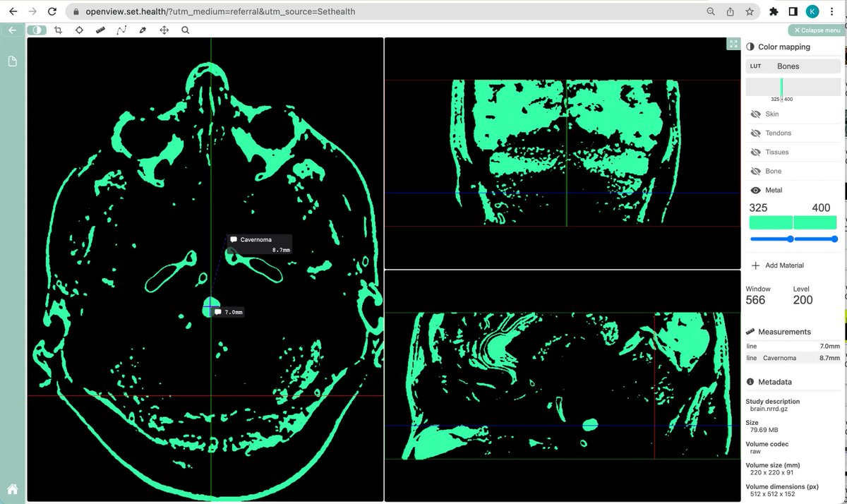Activate the pan/move tool
The image size is (847, 504).
(163, 30)
